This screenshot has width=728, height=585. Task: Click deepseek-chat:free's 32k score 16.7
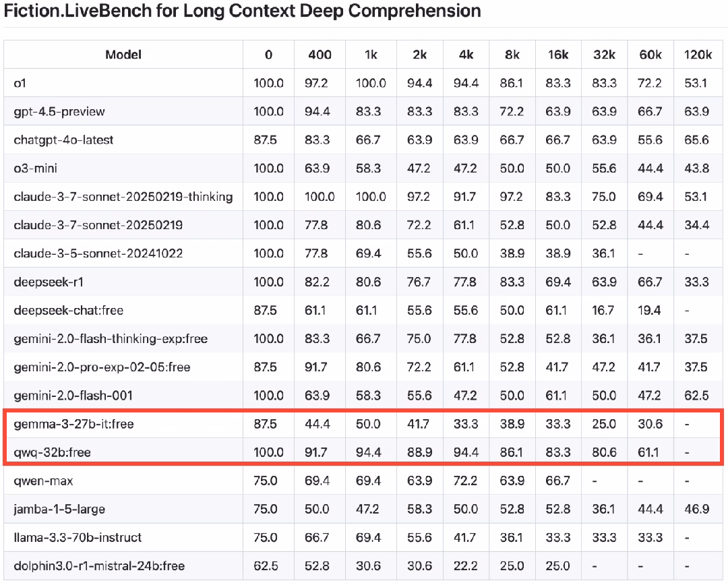point(603,311)
